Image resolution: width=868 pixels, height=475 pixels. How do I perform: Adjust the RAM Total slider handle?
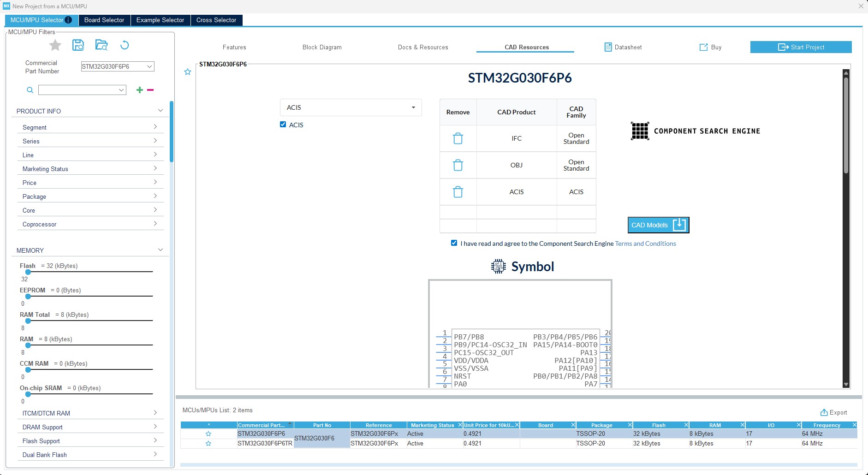coord(28,321)
